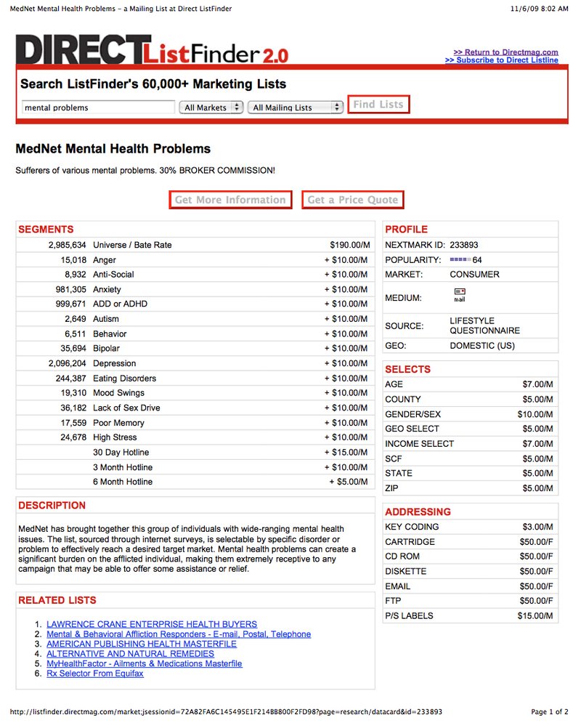The width and height of the screenshot is (581, 728).
Task: Select the Mood Swings segment
Action: [195, 393]
